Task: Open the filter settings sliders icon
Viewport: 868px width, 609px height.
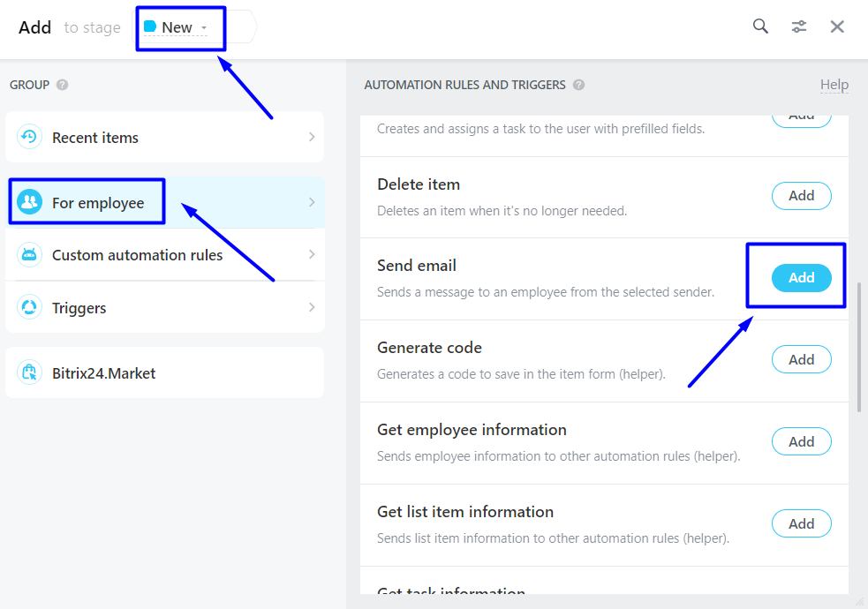Action: (799, 26)
